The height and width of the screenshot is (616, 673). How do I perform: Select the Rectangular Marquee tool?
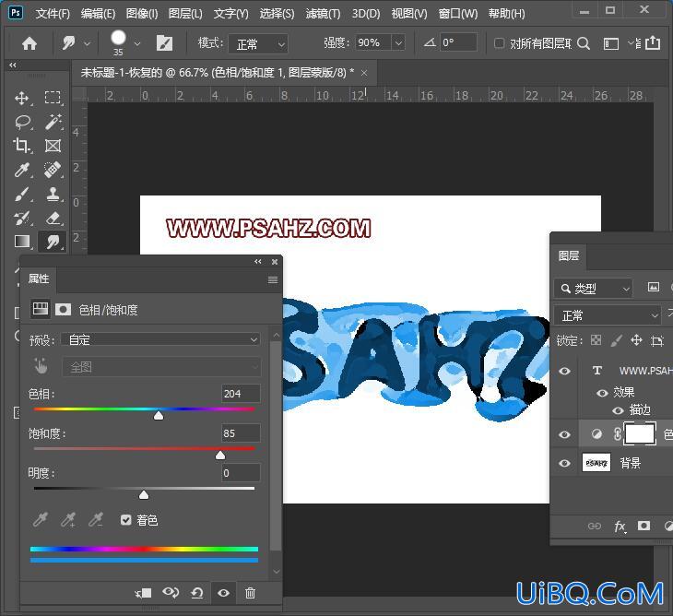(x=53, y=98)
